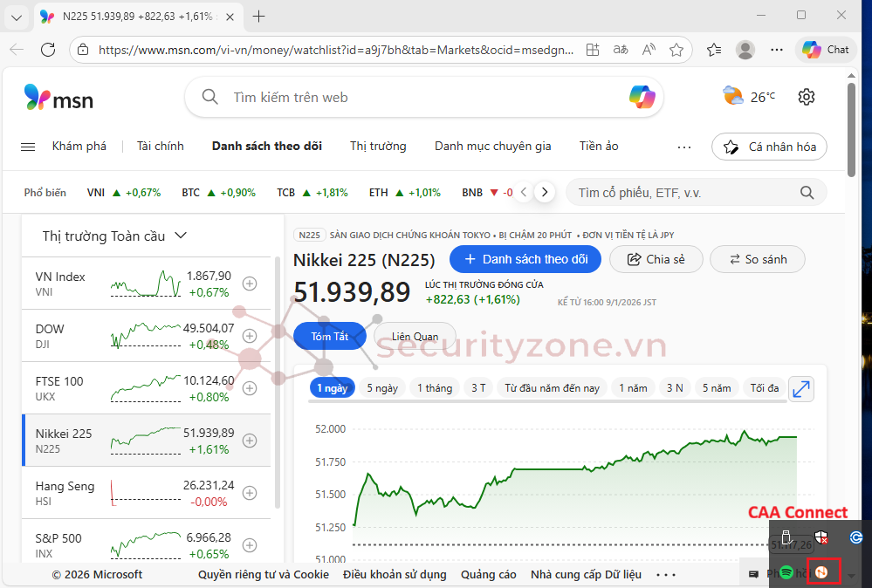The image size is (872, 588).
Task: Select the 1 tháng chart range
Action: click(434, 388)
